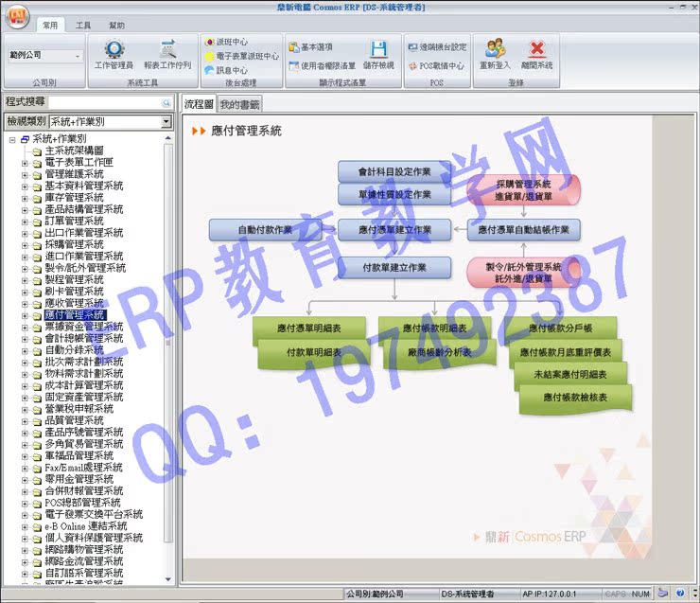Click the 基本選項 icon
The height and width of the screenshot is (603, 700).
point(293,47)
